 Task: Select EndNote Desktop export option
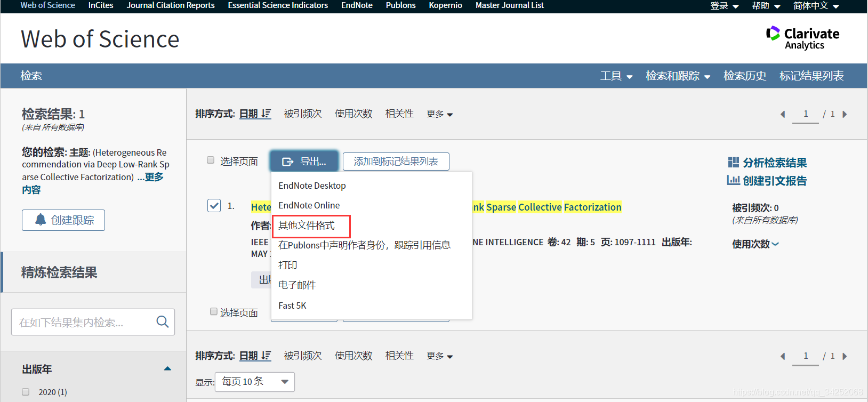point(312,186)
